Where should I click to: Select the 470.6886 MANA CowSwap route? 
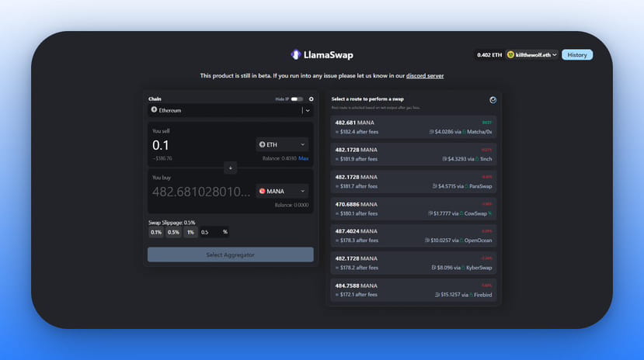click(x=413, y=209)
